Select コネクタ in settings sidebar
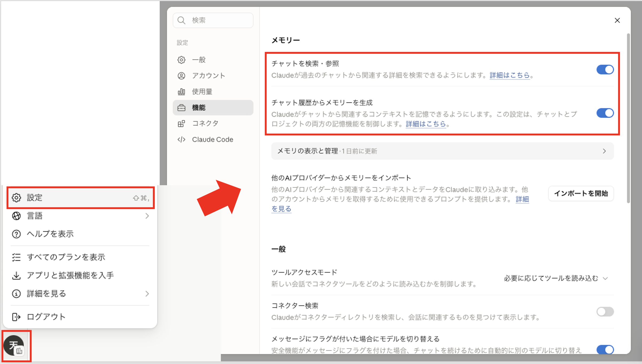Image resolution: width=642 pixels, height=364 pixels. click(x=213, y=123)
